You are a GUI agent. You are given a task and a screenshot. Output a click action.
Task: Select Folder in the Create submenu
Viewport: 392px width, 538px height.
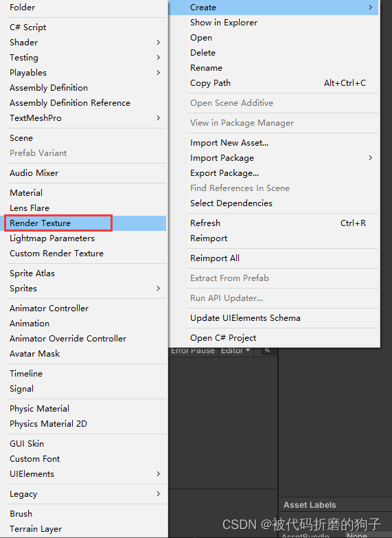point(84,7)
